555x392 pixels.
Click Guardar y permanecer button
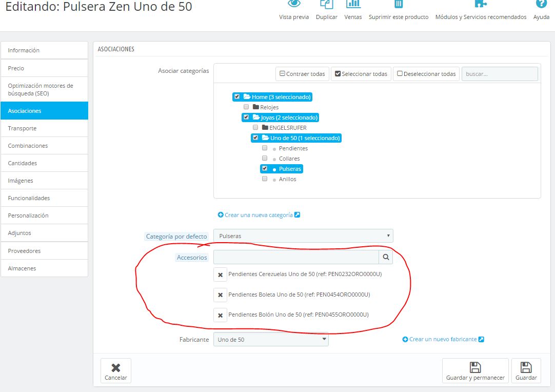click(475, 371)
